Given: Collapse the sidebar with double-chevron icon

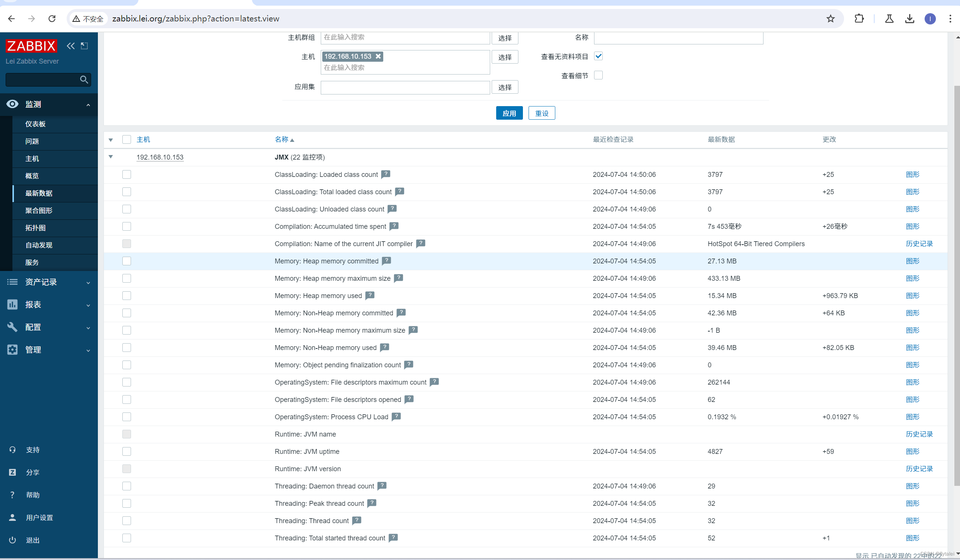Looking at the screenshot, I should [x=70, y=46].
